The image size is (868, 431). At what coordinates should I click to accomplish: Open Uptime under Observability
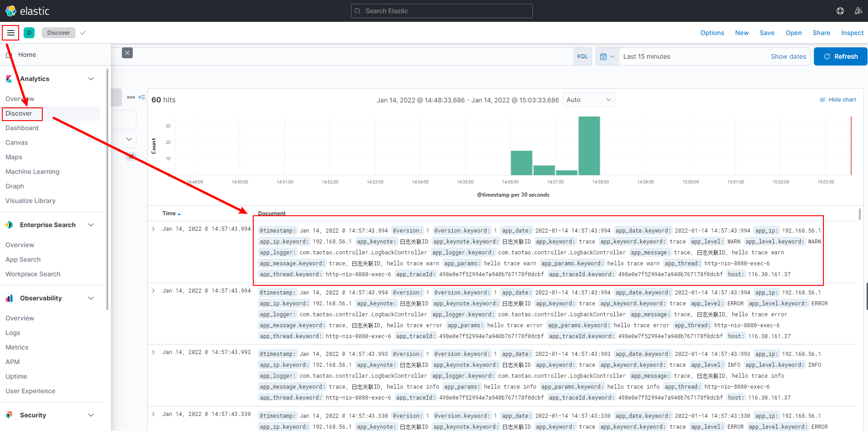pyautogui.click(x=16, y=376)
